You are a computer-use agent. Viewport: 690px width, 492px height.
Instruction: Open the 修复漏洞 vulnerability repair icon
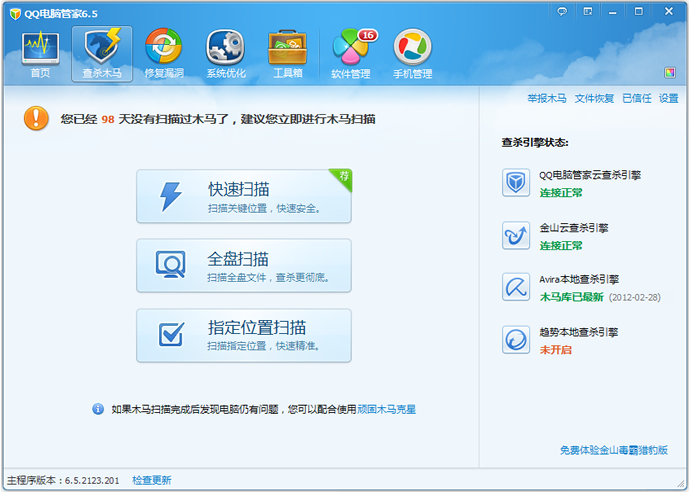163,53
